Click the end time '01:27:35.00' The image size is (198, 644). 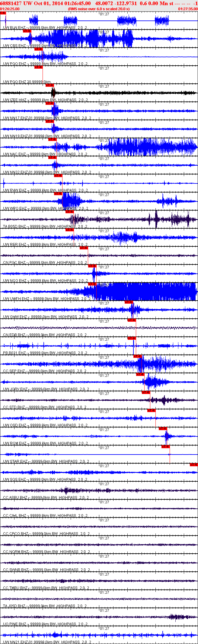point(188,9)
